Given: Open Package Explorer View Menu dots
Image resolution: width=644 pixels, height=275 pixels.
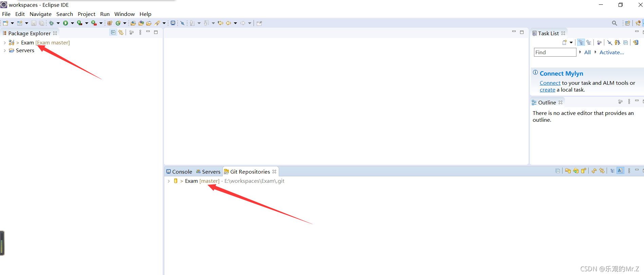Looking at the screenshot, I should 140,32.
